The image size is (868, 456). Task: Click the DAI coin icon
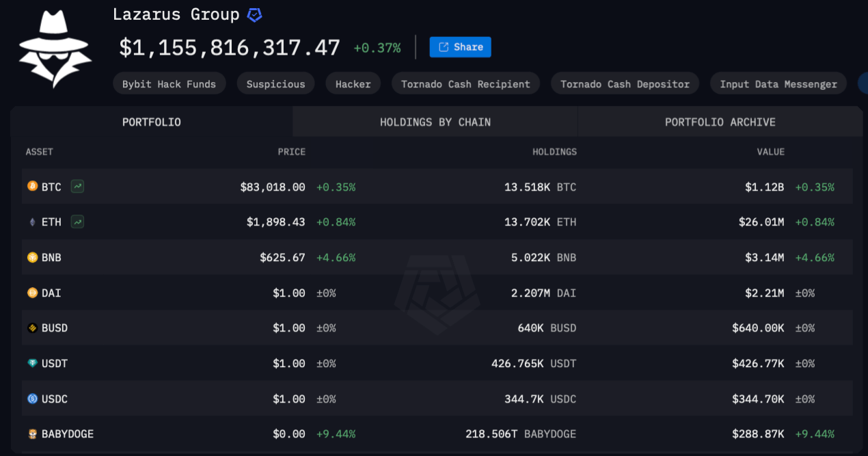32,293
